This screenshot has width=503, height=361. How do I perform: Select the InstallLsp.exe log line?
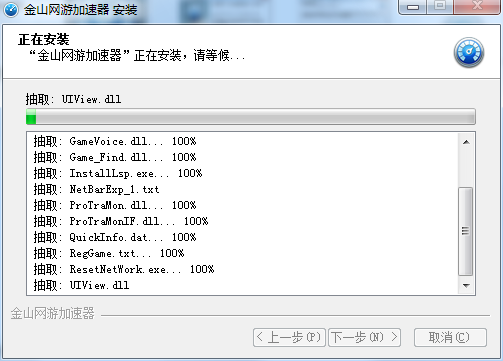pos(118,173)
